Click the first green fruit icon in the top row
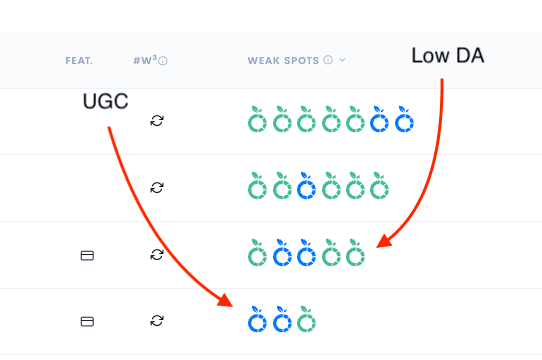Viewport: 542px width, 360px height. [257, 119]
